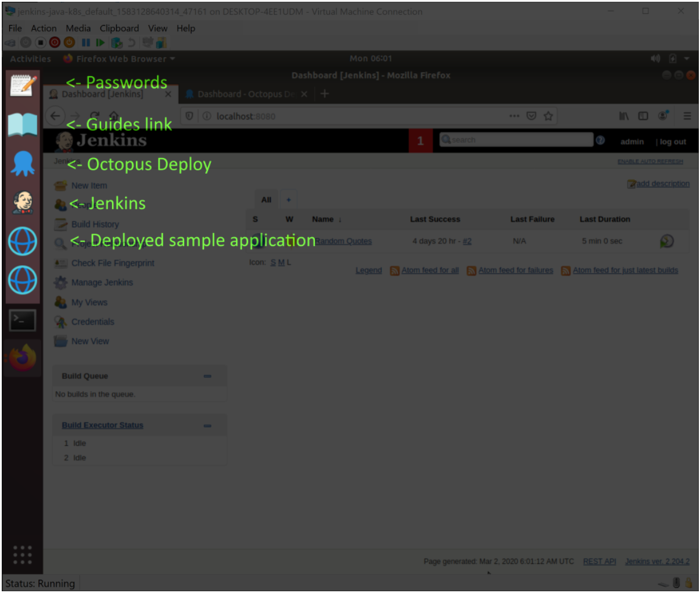Open the Manage Jenkins link
Viewport: 700px width, 593px height.
102,283
